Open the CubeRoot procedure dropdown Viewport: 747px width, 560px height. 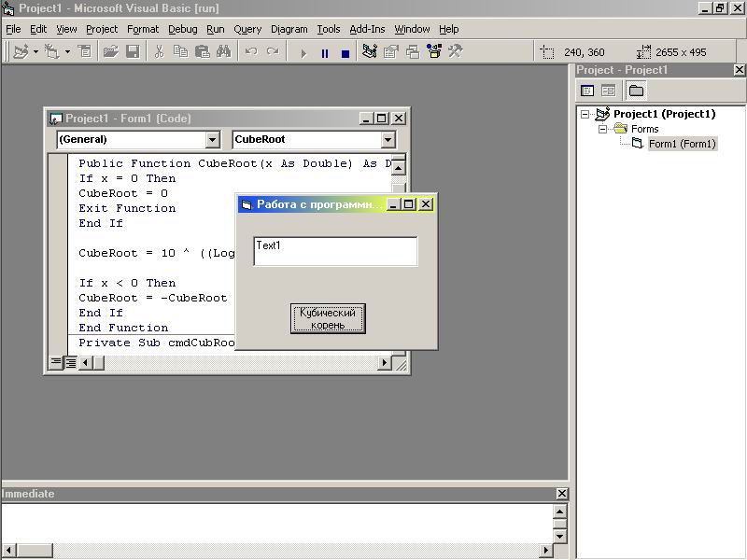(388, 139)
